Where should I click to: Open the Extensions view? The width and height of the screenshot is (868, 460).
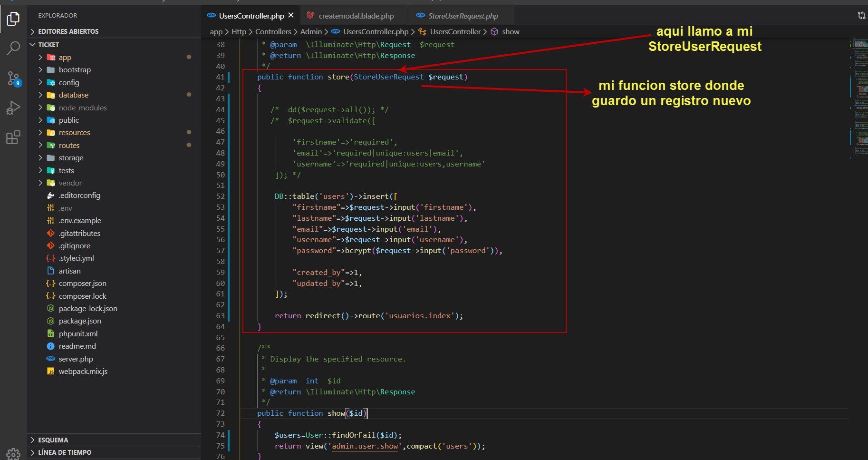coord(13,137)
